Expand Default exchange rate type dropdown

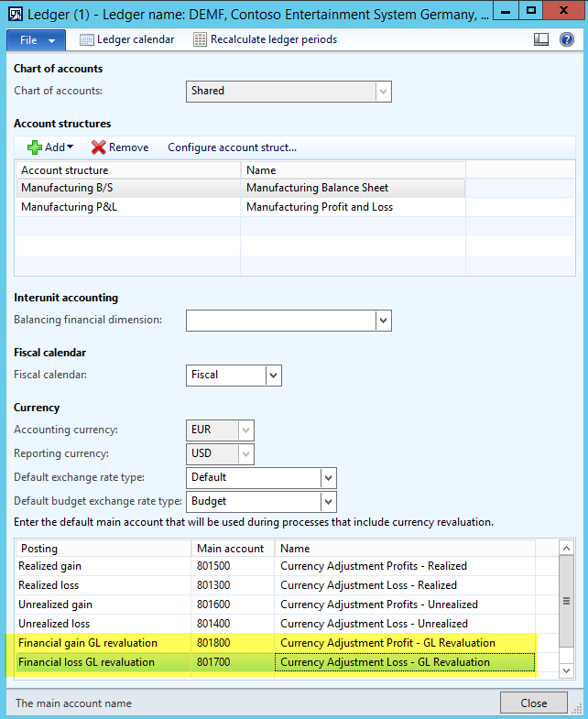pos(328,477)
